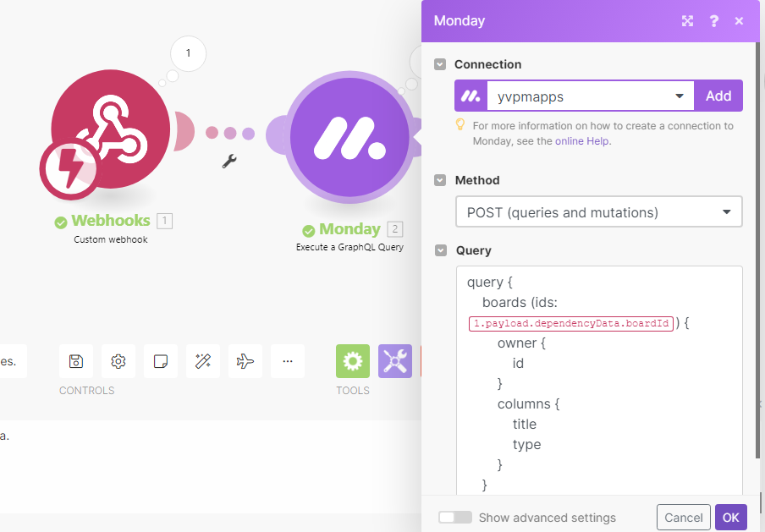
Task: Click the 'type' field in query
Action: (x=527, y=445)
